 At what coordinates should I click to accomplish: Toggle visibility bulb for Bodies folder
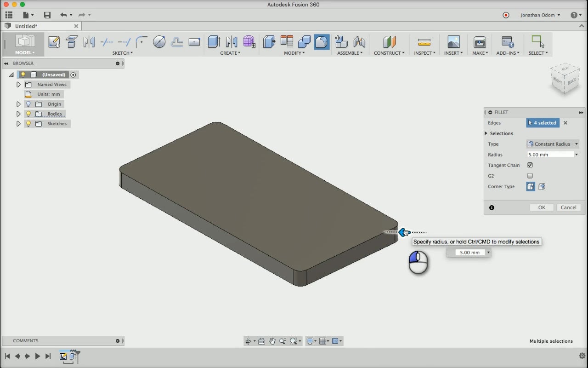click(x=28, y=114)
